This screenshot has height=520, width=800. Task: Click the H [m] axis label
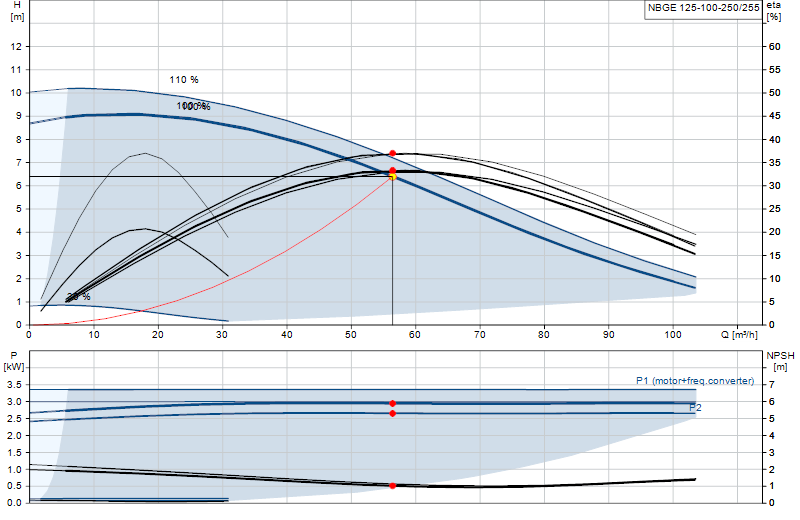[17, 11]
